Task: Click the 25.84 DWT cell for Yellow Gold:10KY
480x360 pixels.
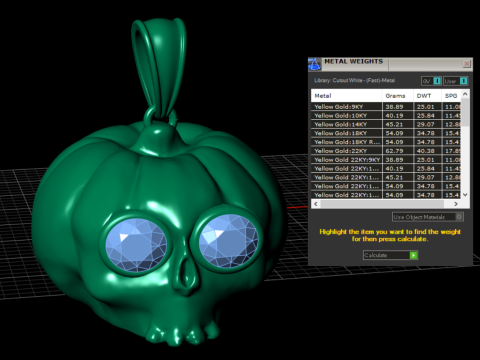Action: (x=427, y=115)
